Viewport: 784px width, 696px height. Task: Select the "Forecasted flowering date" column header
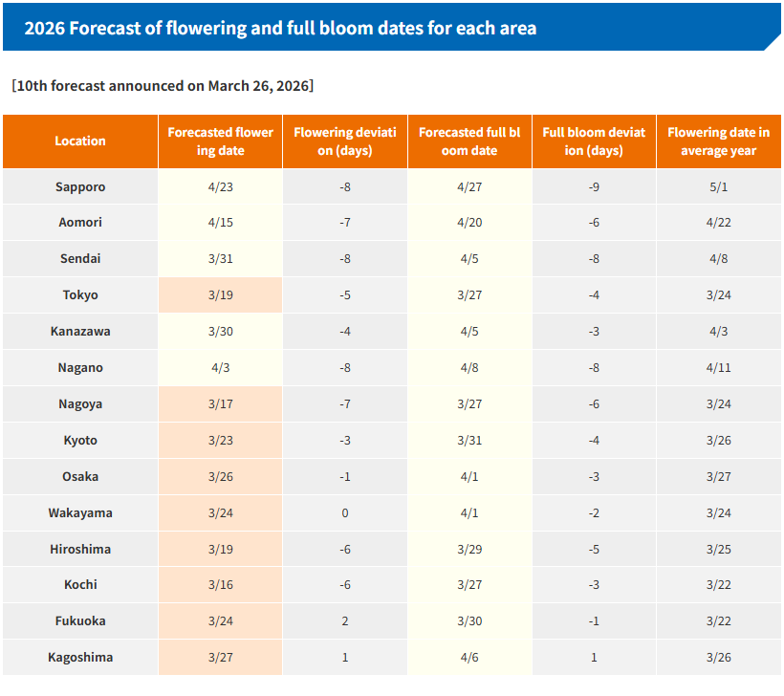pos(220,141)
